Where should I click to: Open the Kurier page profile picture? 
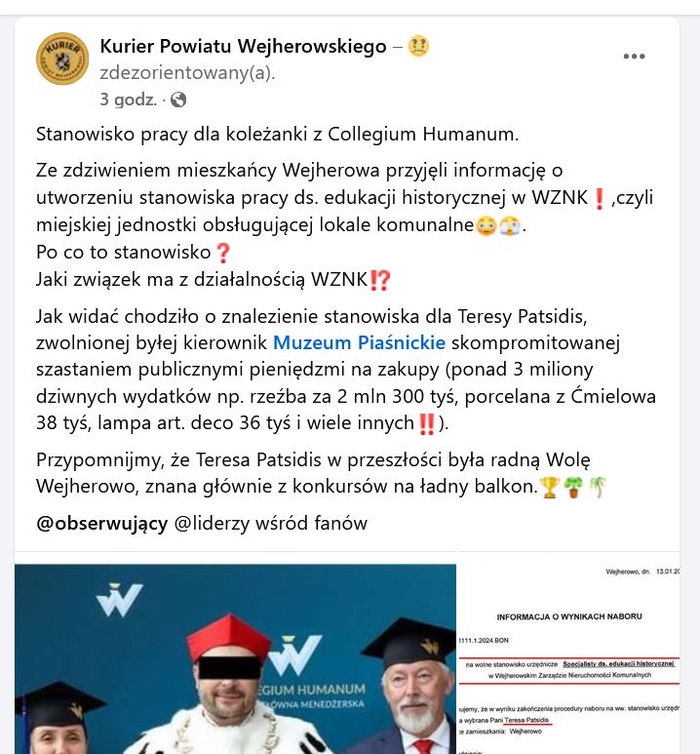click(x=62, y=59)
